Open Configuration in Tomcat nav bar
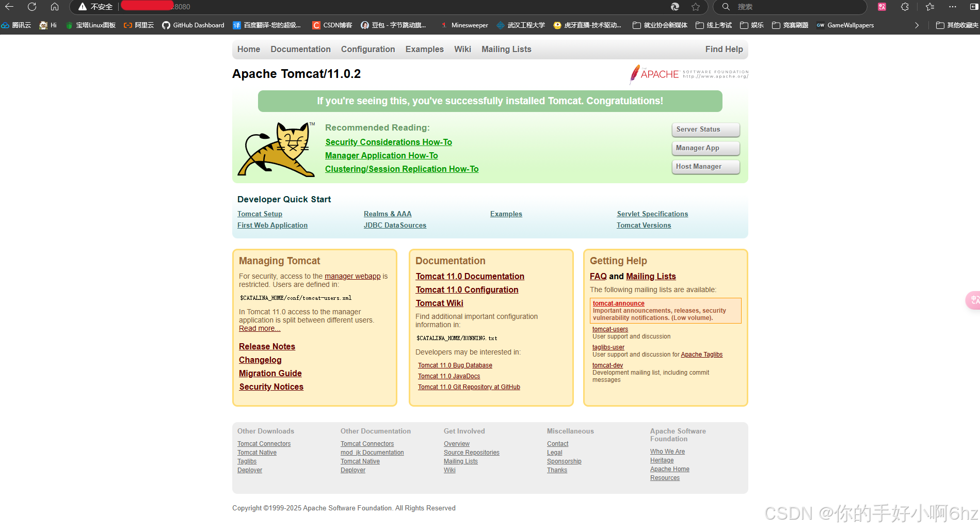Viewport: 980px width, 530px height. click(x=368, y=49)
